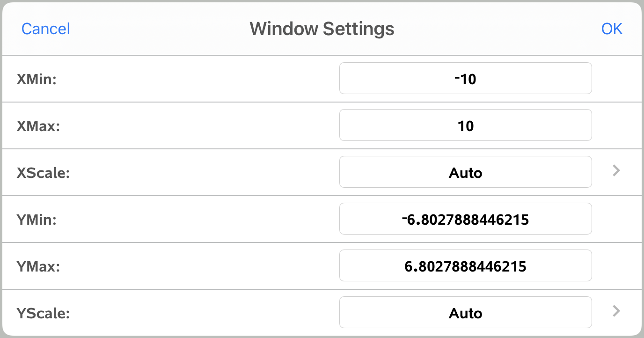Image resolution: width=644 pixels, height=338 pixels.
Task: Tap the YMin: label
Action: point(37,220)
